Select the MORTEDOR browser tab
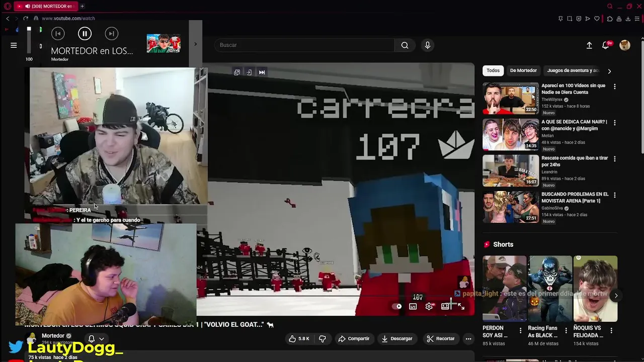The height and width of the screenshot is (362, 644). [x=45, y=6]
